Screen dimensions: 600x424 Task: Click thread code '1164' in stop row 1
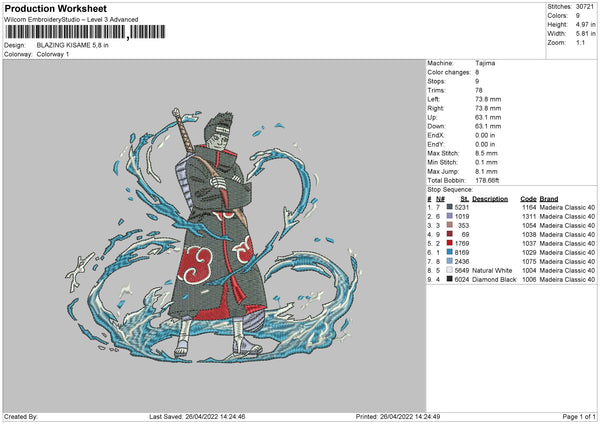tap(529, 207)
